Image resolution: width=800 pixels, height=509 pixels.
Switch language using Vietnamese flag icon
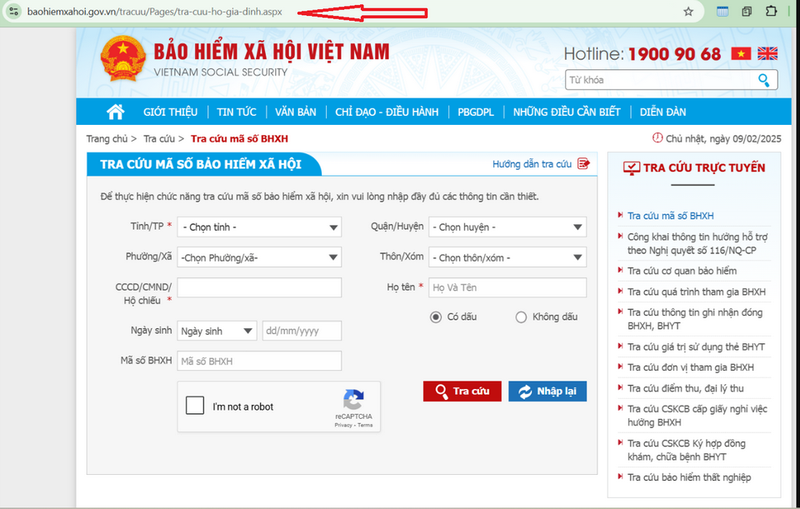pos(741,53)
